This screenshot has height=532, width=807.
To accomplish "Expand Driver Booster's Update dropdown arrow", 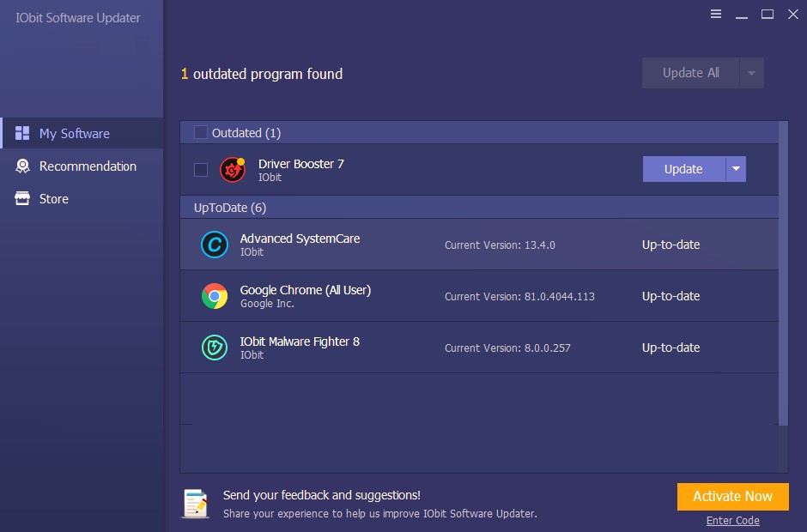I will (736, 169).
